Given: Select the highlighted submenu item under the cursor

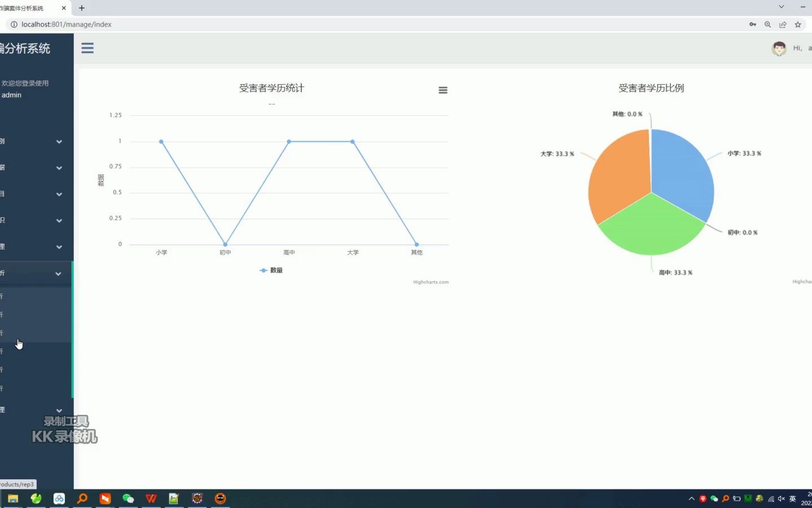Looking at the screenshot, I should (28, 333).
